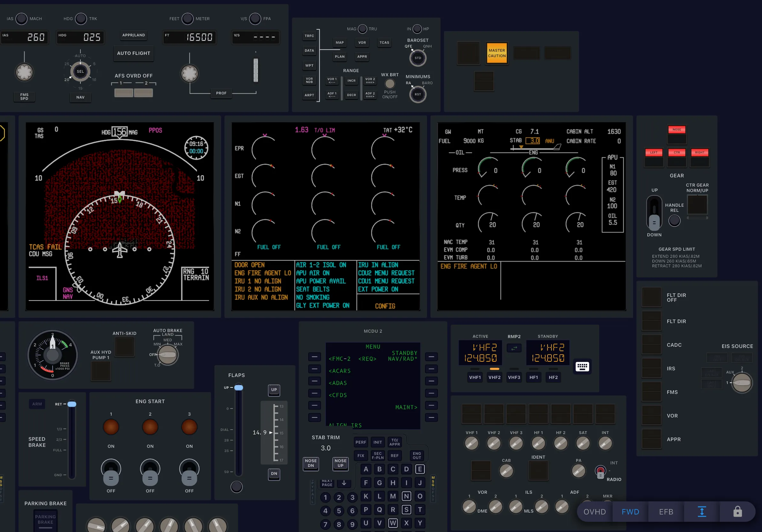
Task: Click the flaps UP button
Action: click(x=274, y=390)
